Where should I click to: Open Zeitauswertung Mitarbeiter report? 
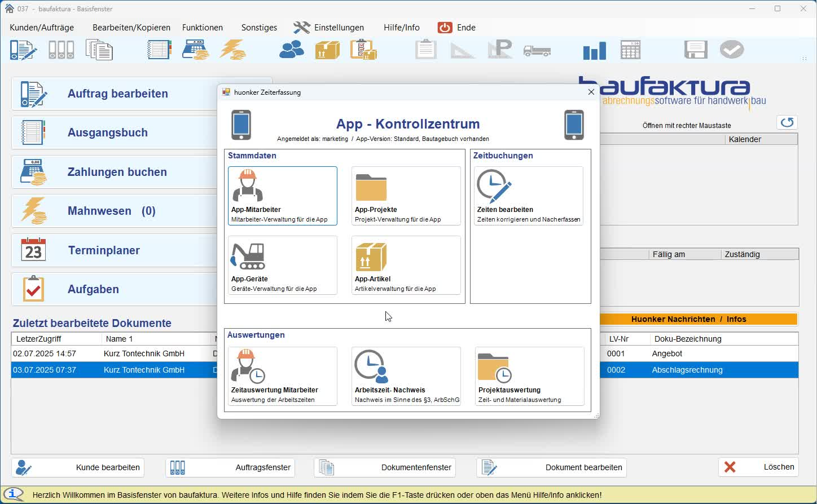pos(282,376)
